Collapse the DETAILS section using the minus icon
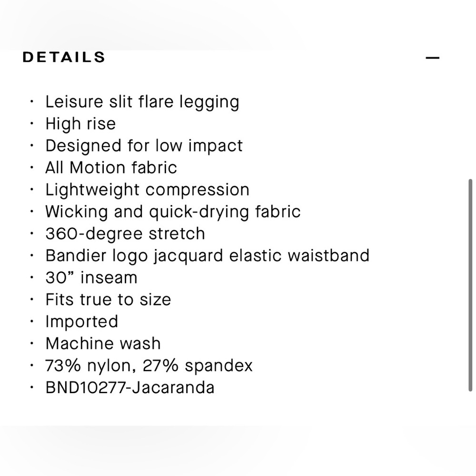The image size is (476, 476). tap(433, 57)
